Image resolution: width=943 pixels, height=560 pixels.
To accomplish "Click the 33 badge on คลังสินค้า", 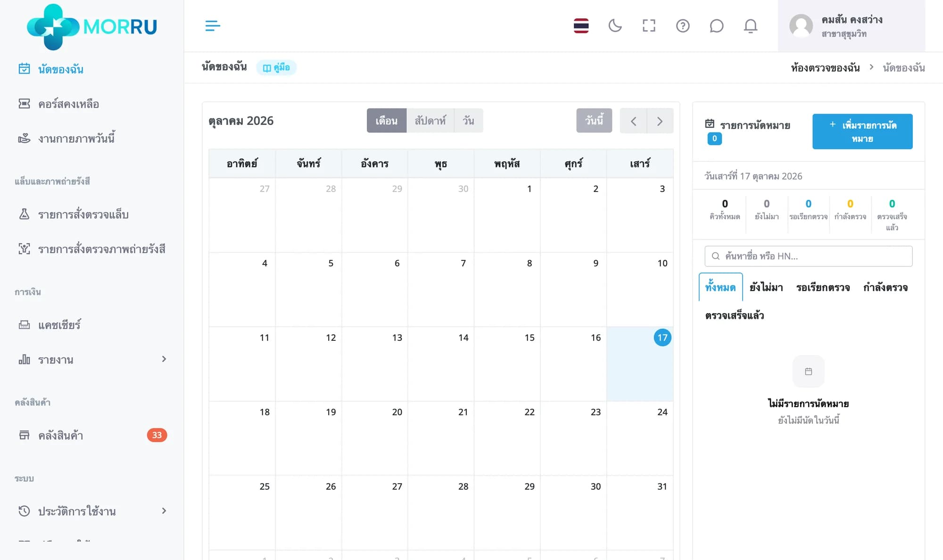I will point(157,435).
